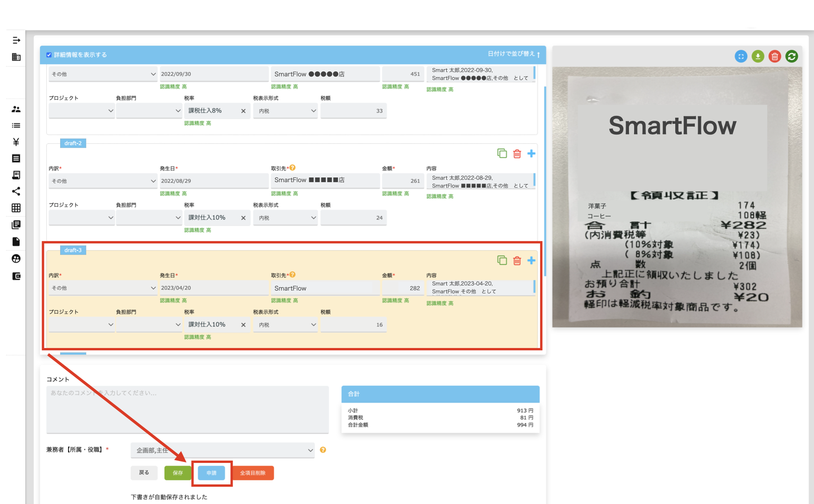Click the 下書きが自動保存されました message
This screenshot has height=504, width=814.
[x=169, y=497]
